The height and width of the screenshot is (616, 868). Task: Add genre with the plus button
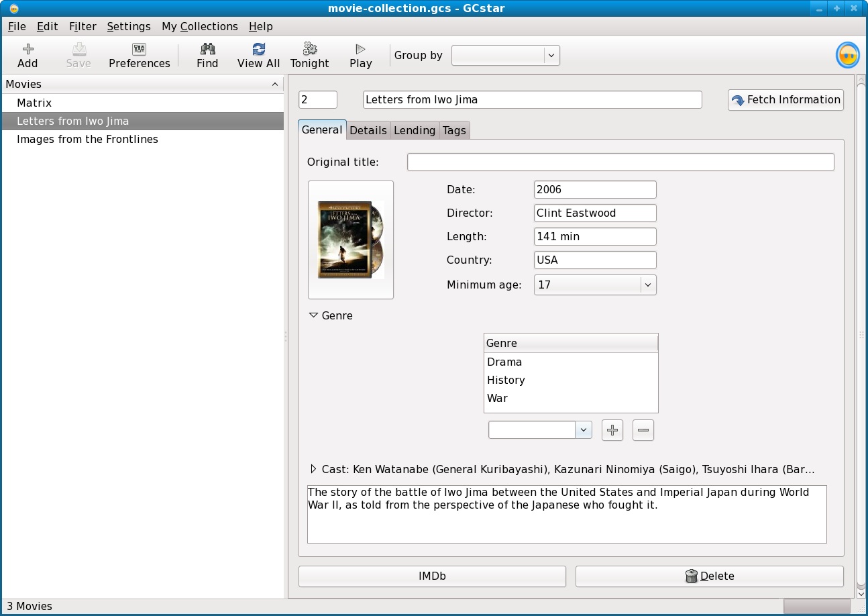pyautogui.click(x=612, y=430)
